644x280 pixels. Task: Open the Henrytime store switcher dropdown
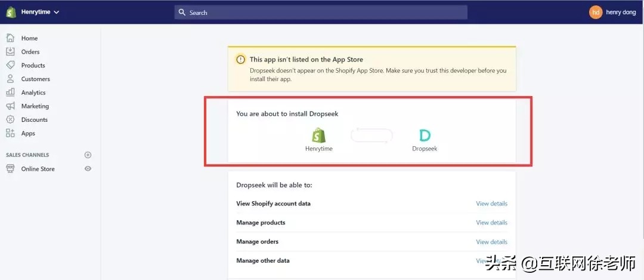[x=40, y=12]
